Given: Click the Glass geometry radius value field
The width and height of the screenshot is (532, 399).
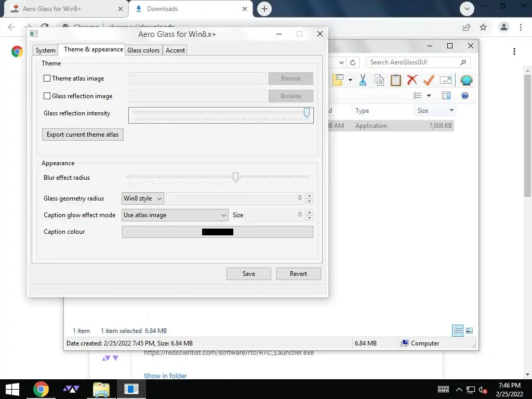Looking at the screenshot, I should coord(235,198).
